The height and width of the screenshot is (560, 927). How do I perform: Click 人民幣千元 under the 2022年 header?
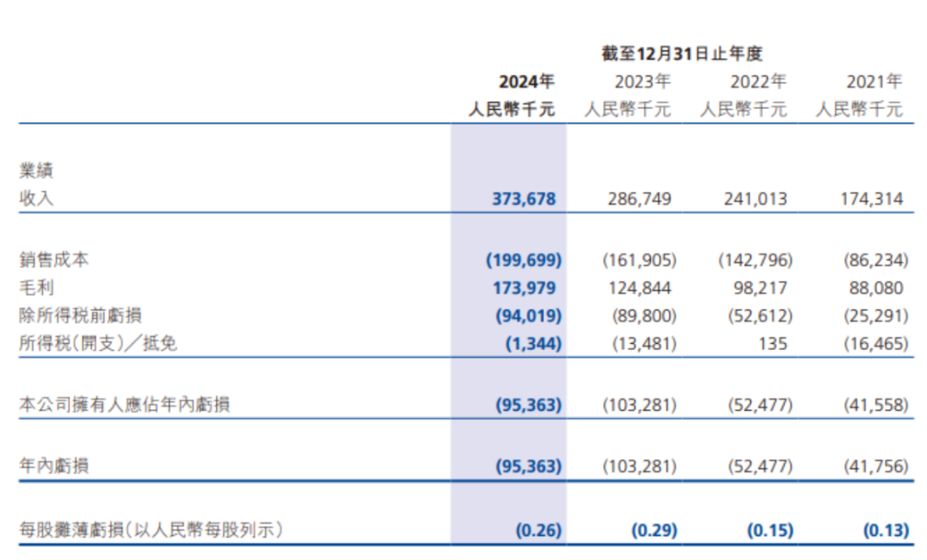point(743,109)
